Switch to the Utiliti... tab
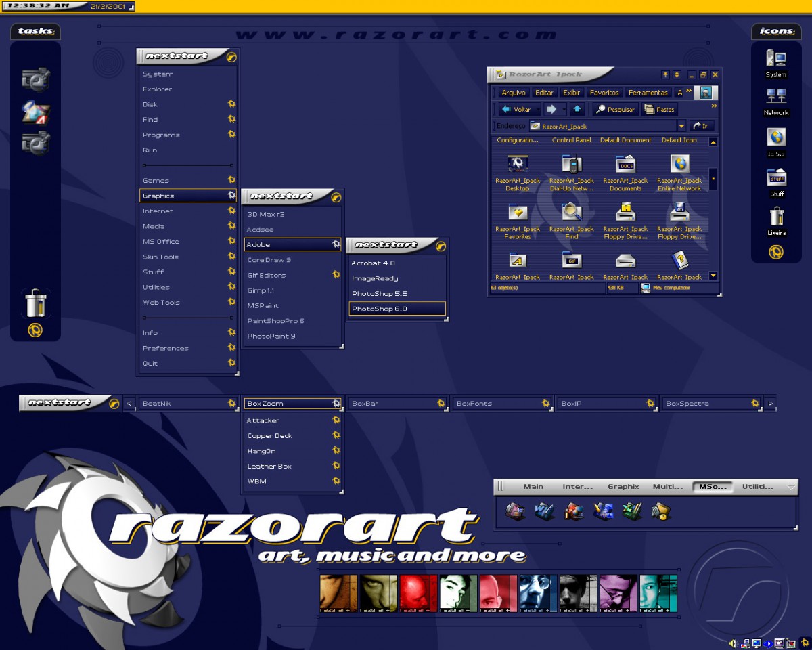The image size is (812, 650). click(x=758, y=486)
